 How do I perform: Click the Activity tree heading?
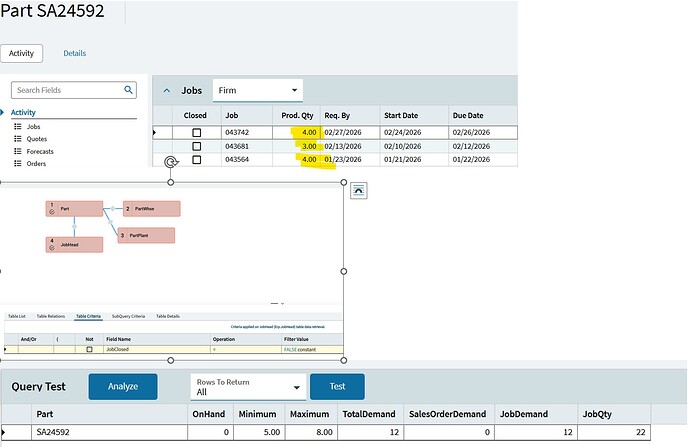click(x=23, y=112)
